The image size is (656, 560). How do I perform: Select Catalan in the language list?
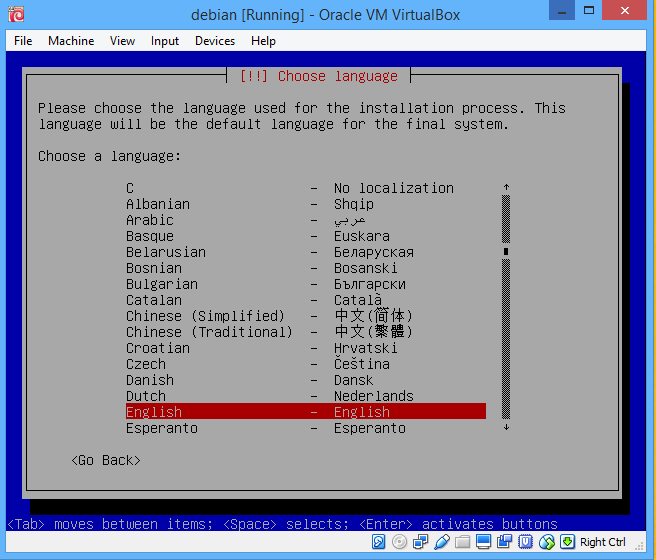click(x=306, y=300)
